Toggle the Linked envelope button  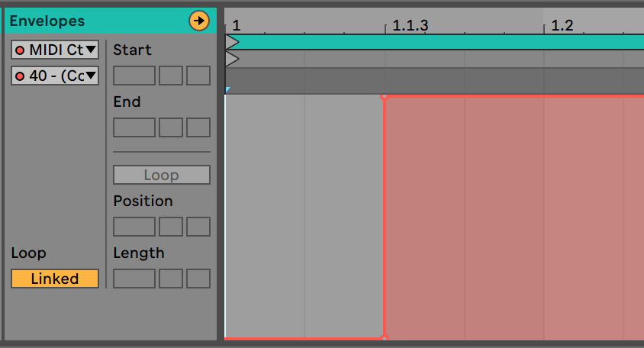coord(55,279)
